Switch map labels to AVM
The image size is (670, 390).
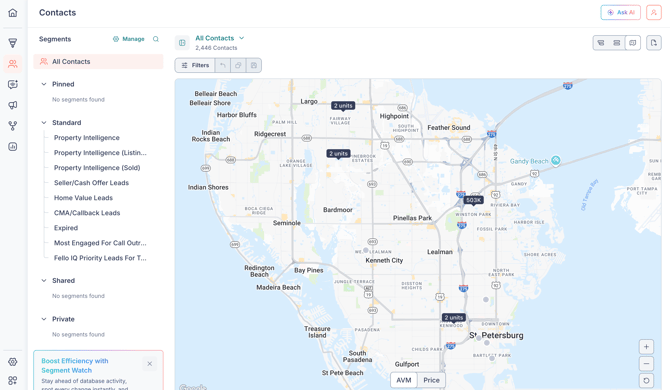tap(404, 380)
